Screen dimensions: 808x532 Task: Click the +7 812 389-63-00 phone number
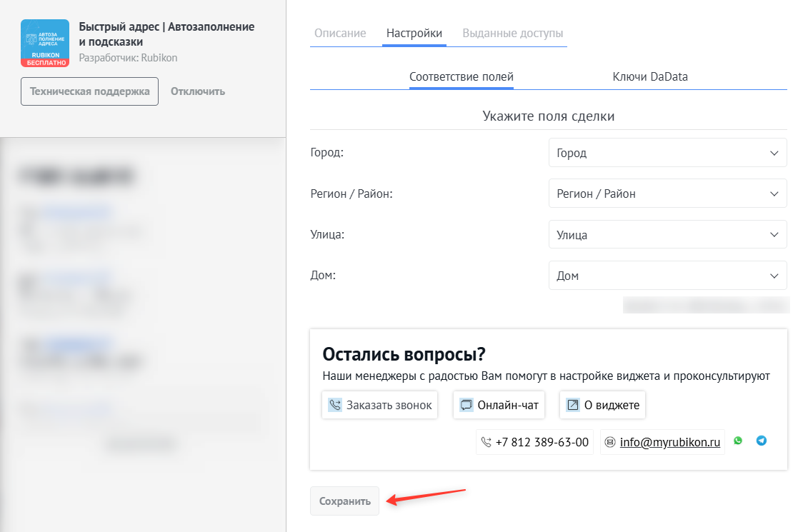542,442
